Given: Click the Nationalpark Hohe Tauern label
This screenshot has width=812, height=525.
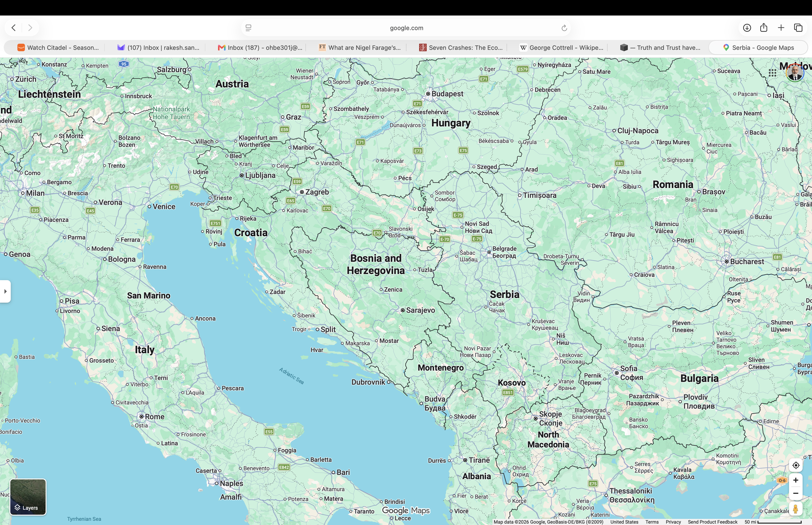Looking at the screenshot, I should tap(171, 113).
